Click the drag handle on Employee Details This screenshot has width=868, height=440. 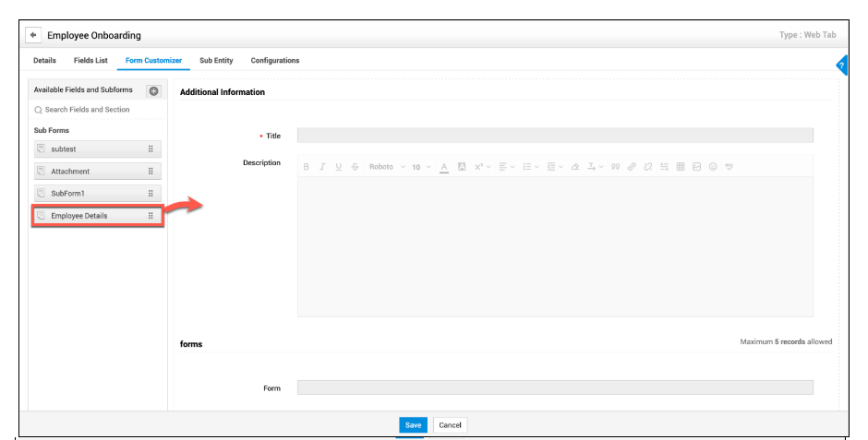point(151,216)
